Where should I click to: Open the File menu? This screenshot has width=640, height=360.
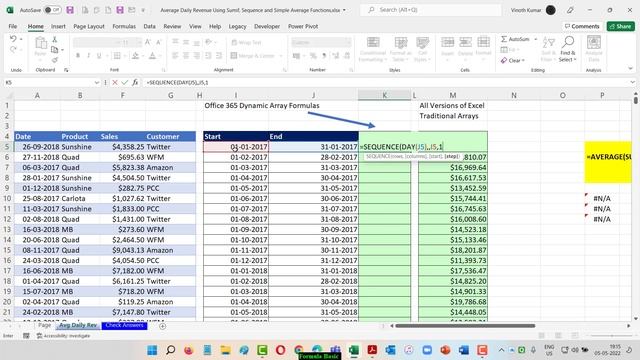point(13,26)
